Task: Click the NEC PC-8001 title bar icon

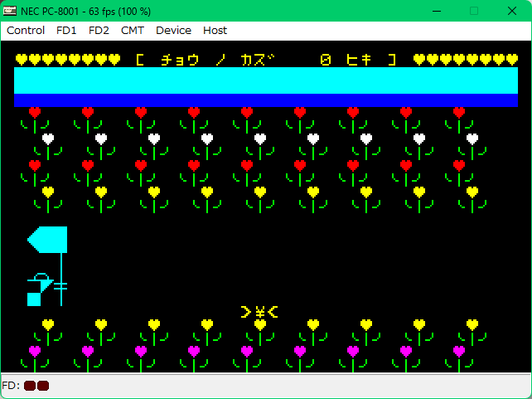Action: pos(11,11)
